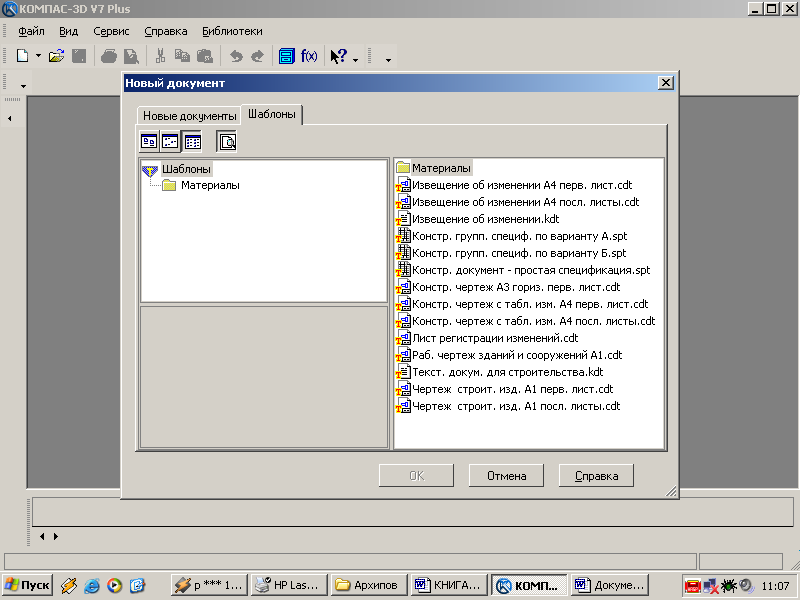Click the Paste toolbar icon

pyautogui.click(x=205, y=56)
